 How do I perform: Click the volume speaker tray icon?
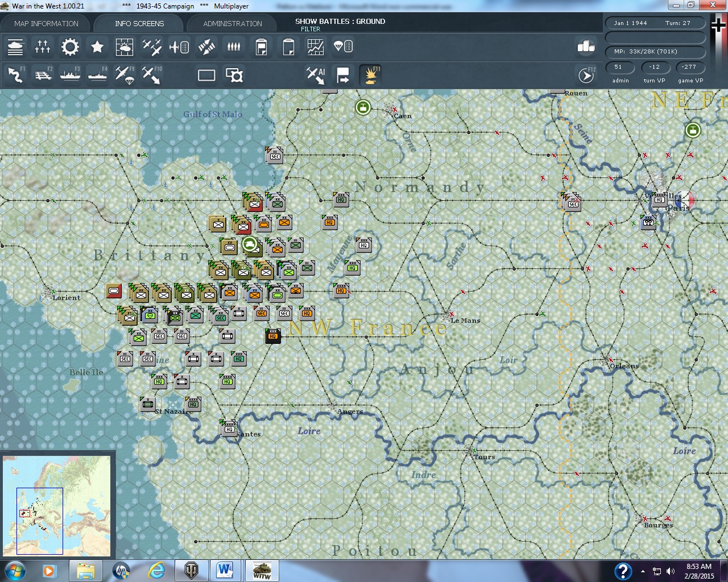click(671, 571)
